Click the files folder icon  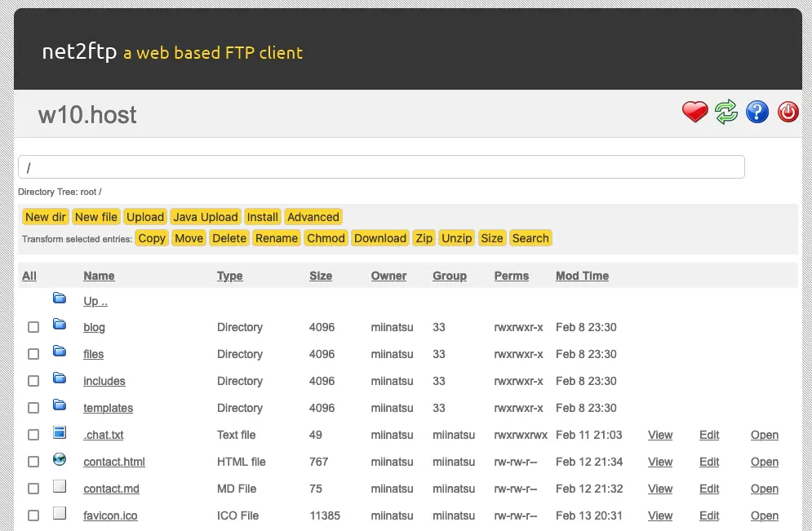point(60,352)
